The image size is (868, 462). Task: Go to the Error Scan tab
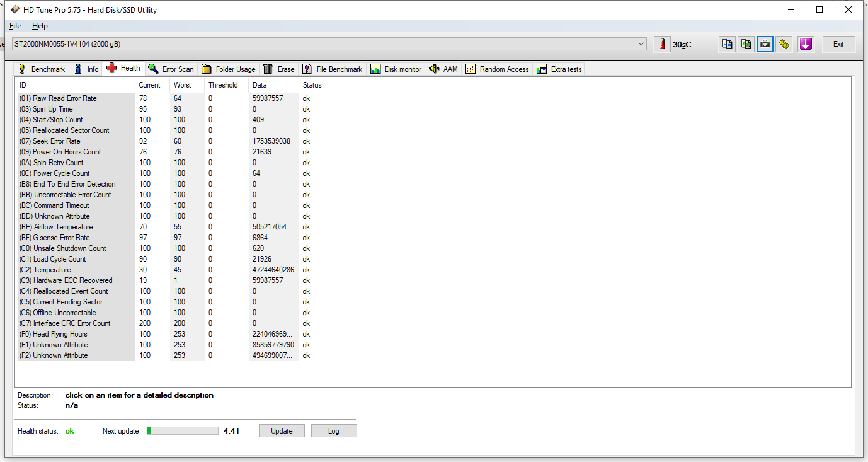[171, 69]
